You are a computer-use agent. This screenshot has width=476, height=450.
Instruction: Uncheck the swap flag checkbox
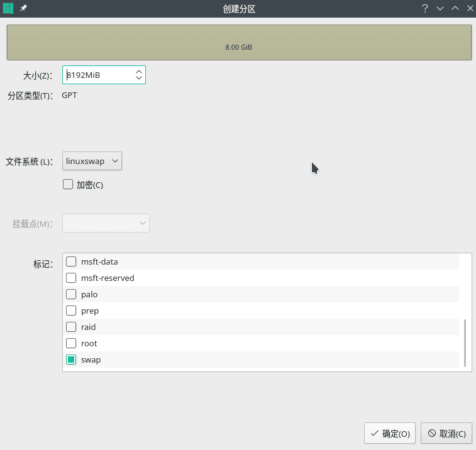[71, 359]
